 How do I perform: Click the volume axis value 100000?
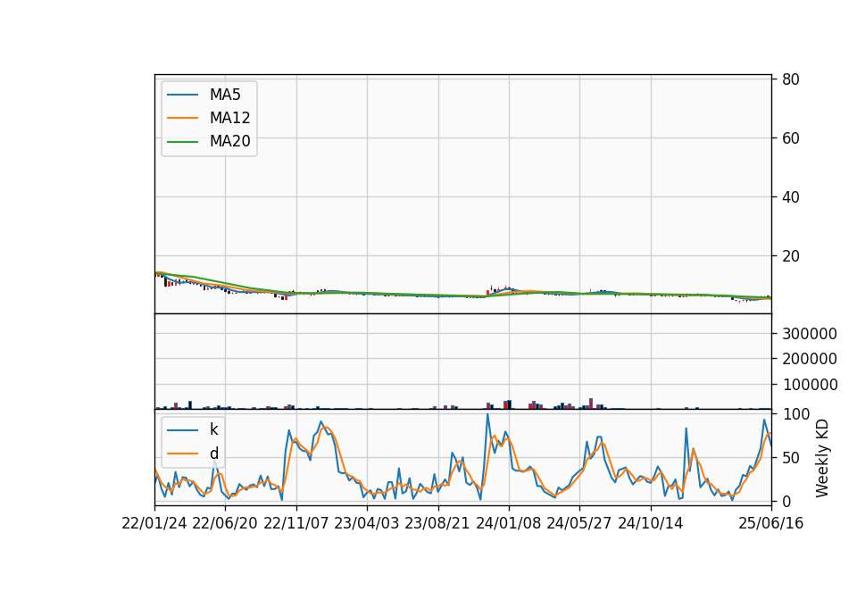(x=810, y=385)
